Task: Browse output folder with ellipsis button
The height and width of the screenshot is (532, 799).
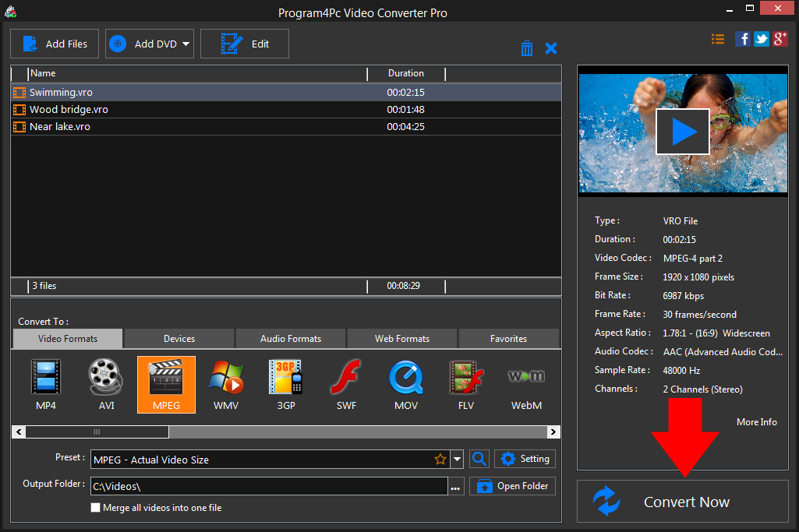Action: coord(456,487)
